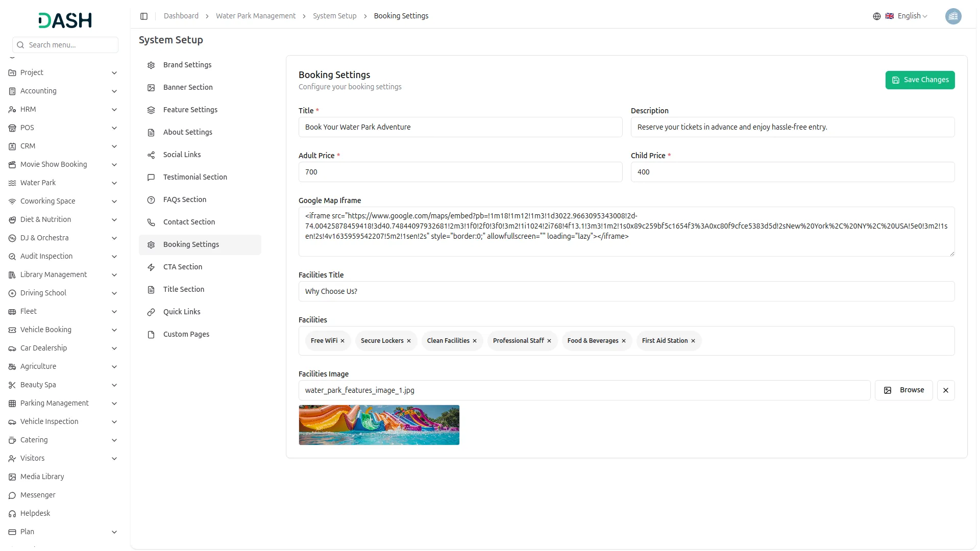Click the Messenger sidebar icon

coord(12,495)
